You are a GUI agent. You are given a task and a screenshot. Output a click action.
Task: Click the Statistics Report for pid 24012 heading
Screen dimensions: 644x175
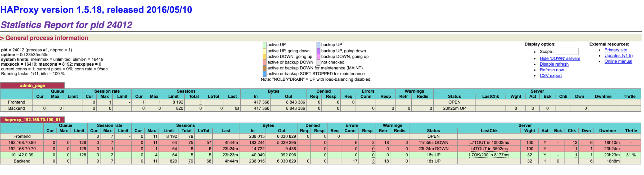67,25
